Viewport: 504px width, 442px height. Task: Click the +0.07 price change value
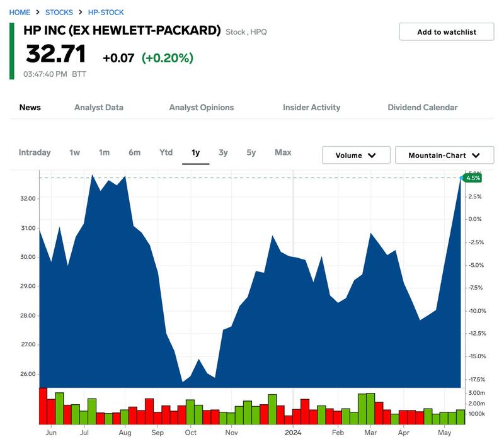[118, 58]
